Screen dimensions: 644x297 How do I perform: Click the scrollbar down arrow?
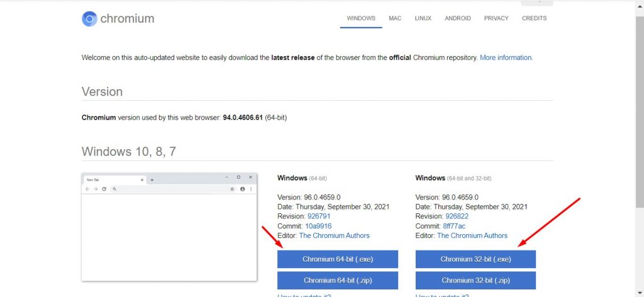[640, 293]
